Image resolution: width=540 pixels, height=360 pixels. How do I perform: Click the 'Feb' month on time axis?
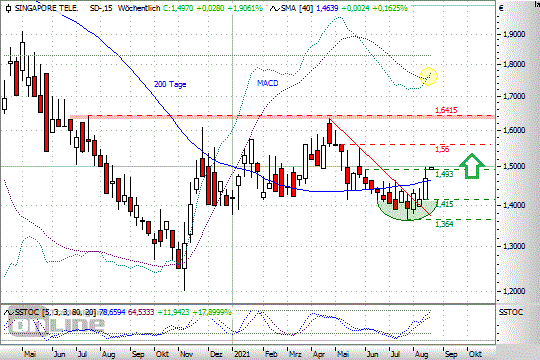click(x=271, y=354)
